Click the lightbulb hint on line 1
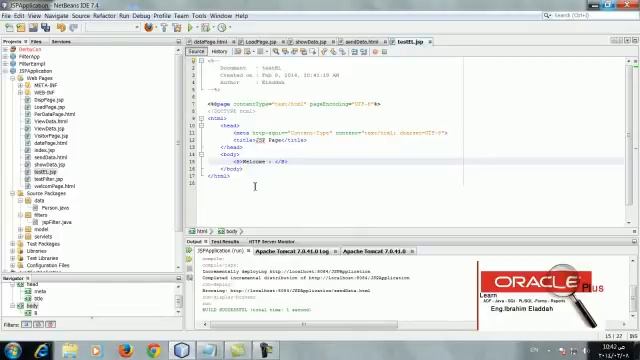The height and width of the screenshot is (360, 640). (193, 60)
